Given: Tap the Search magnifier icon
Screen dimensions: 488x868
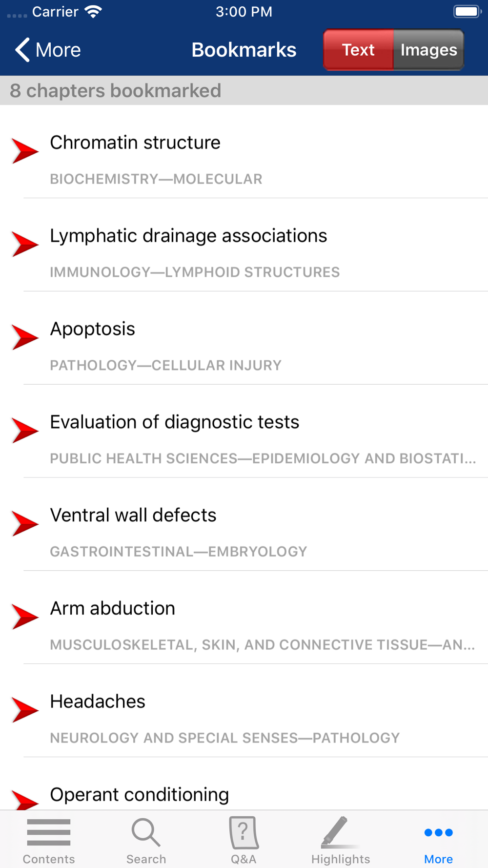Looking at the screenshot, I should coord(146,832).
